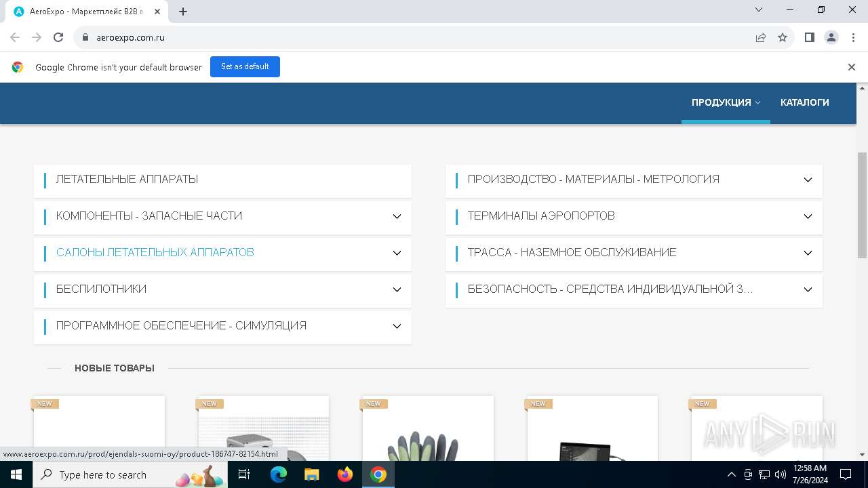Open ПРОИЗВОДСТВО - МАТЕРИАЛЫ - МЕТРОЛОГИЯ category
868x488 pixels.
click(x=593, y=180)
